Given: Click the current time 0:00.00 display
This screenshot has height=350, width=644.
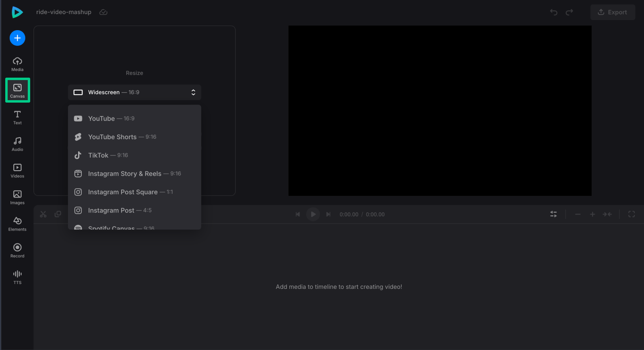Looking at the screenshot, I should [349, 214].
